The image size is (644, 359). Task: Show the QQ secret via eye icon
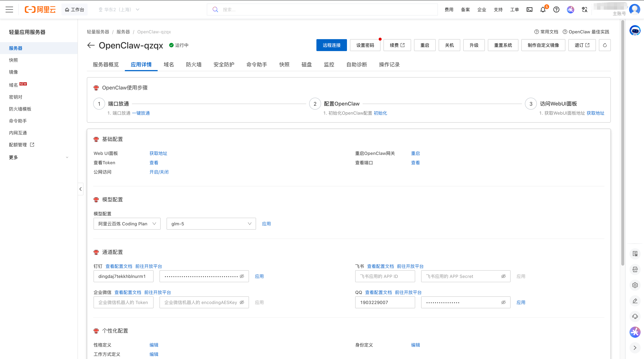503,302
